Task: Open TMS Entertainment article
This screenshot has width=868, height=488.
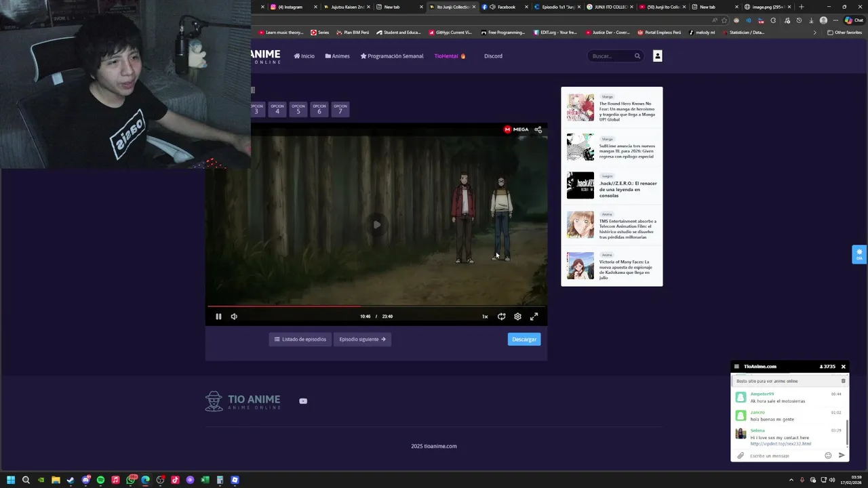Action: pos(612,225)
